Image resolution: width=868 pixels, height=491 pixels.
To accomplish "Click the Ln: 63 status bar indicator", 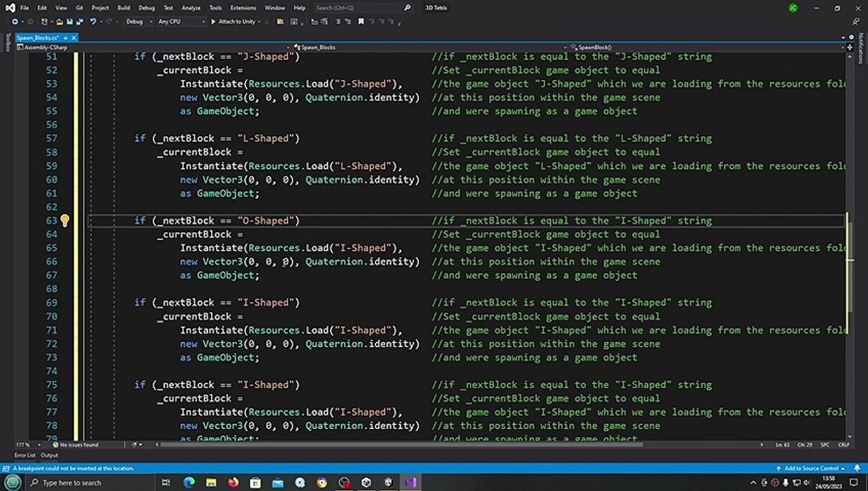I will pyautogui.click(x=783, y=445).
